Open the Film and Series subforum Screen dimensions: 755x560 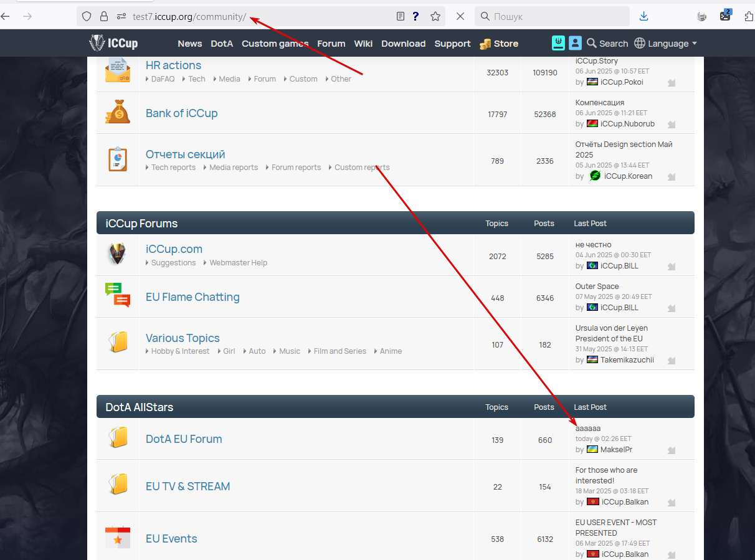340,351
